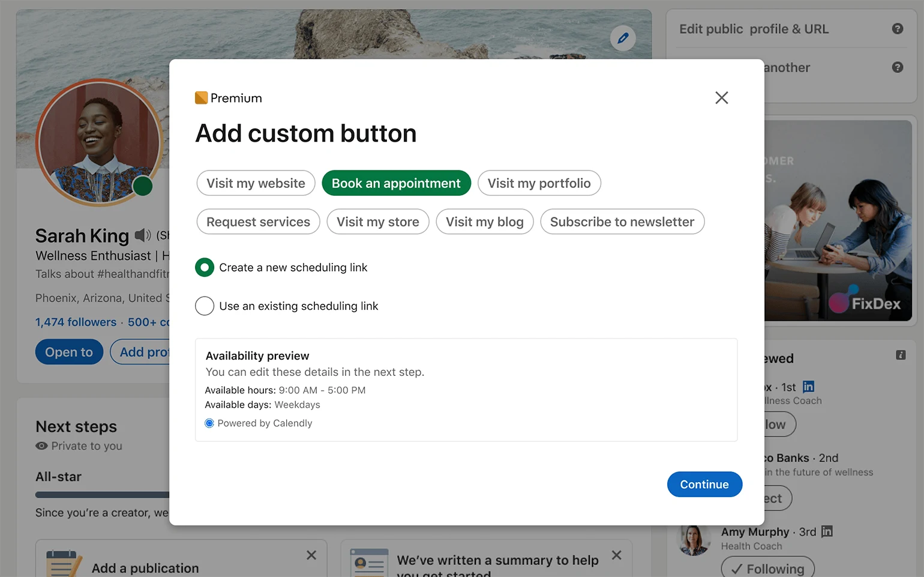Click the summary card profile icon

click(x=369, y=563)
